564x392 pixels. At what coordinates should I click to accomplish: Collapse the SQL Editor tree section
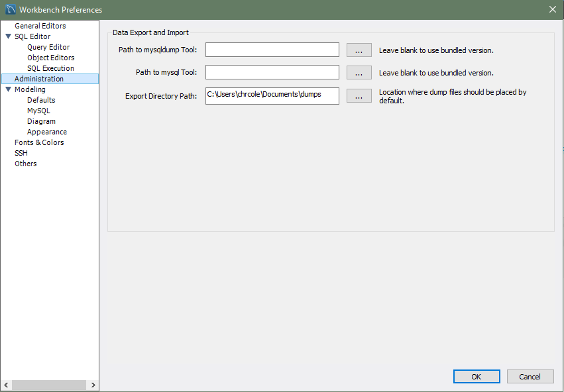pyautogui.click(x=8, y=37)
